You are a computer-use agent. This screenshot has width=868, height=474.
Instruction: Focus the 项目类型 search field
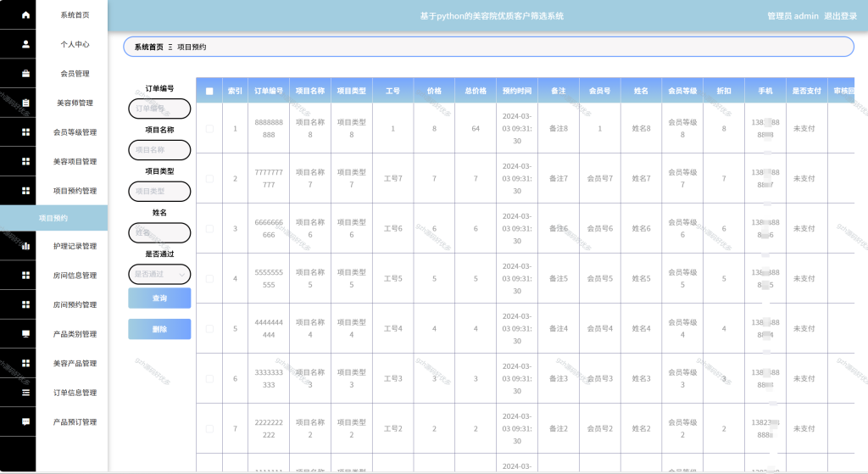click(x=159, y=191)
